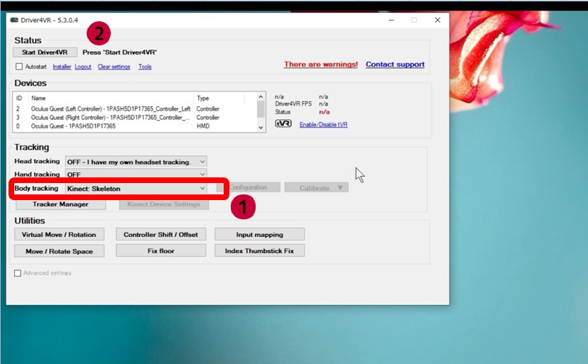588x364 pixels.
Task: Select the Oculus Quest Right Controller row
Action: (x=135, y=117)
